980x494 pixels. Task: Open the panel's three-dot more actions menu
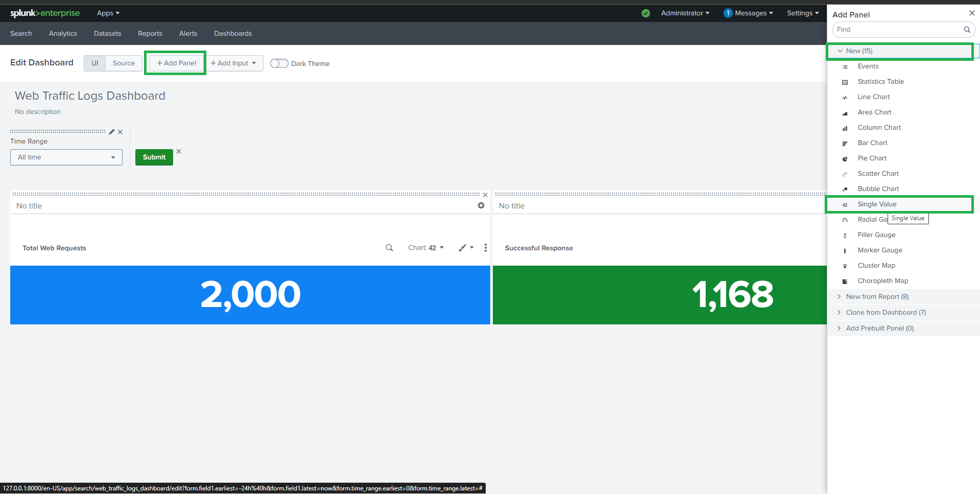[x=485, y=248]
